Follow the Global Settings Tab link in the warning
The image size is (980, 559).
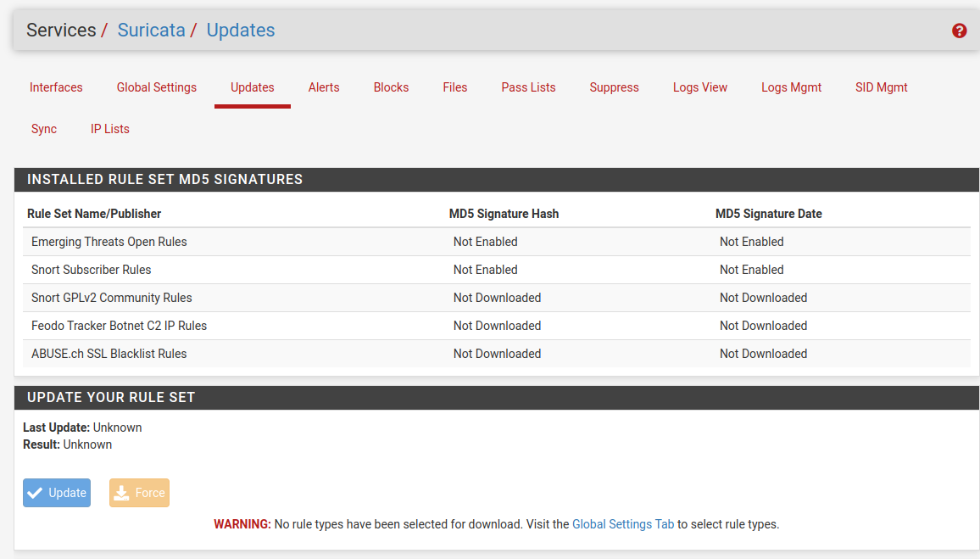[x=623, y=524]
